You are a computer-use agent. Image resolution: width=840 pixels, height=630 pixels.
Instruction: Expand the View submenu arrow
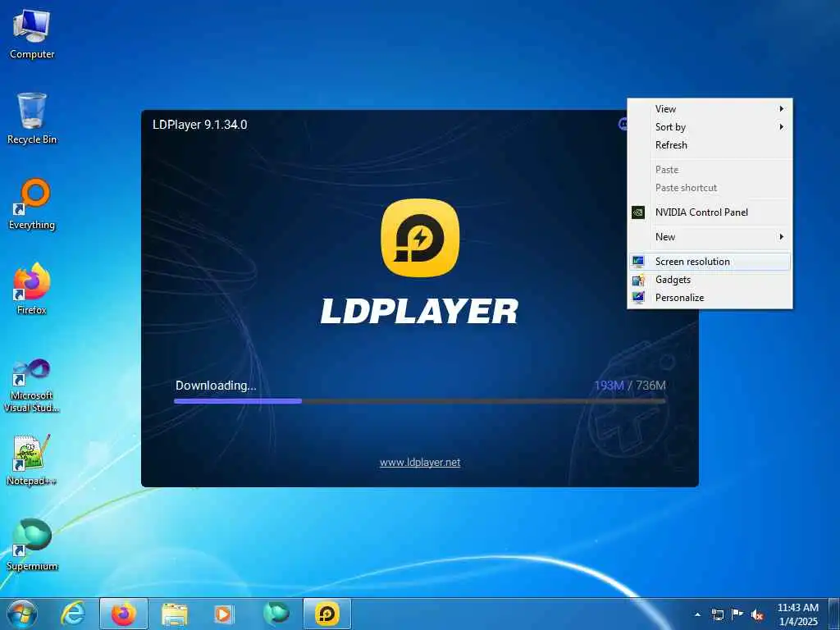pyautogui.click(x=782, y=109)
